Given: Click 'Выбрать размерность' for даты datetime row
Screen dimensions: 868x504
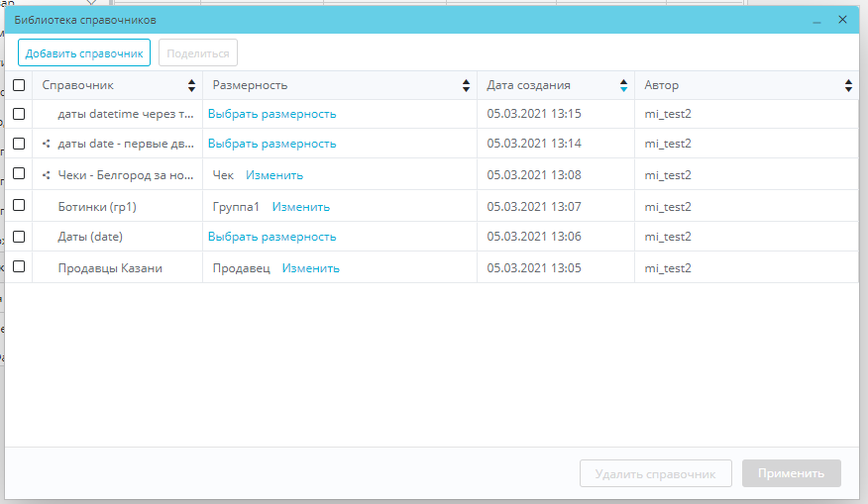Looking at the screenshot, I should (271, 114).
